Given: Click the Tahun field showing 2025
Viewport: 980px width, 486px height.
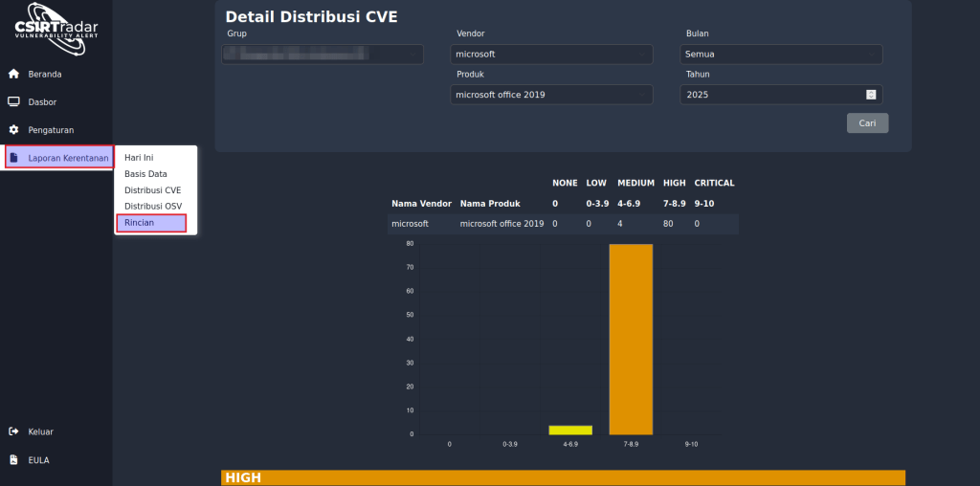Looking at the screenshot, I should pyautogui.click(x=781, y=95).
